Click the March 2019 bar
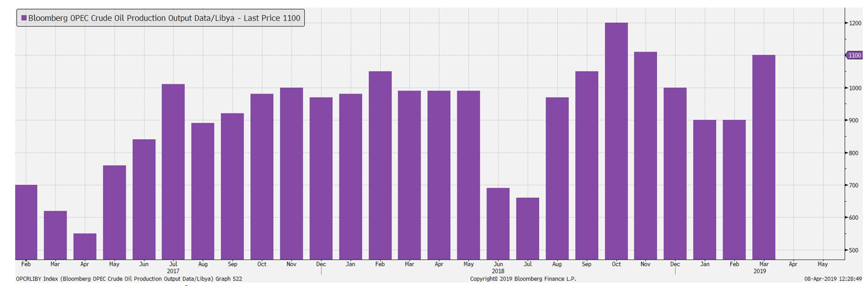The width and height of the screenshot is (868, 286). (763, 157)
